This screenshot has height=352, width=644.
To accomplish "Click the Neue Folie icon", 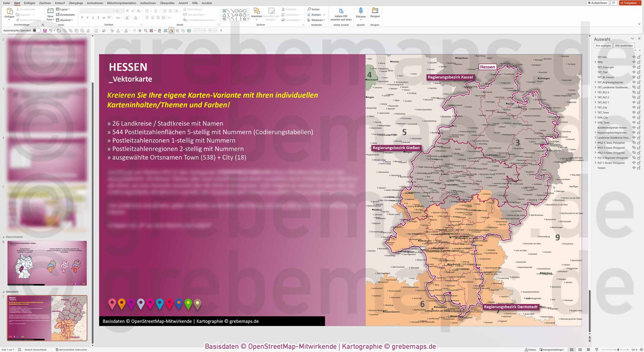I will (x=50, y=11).
